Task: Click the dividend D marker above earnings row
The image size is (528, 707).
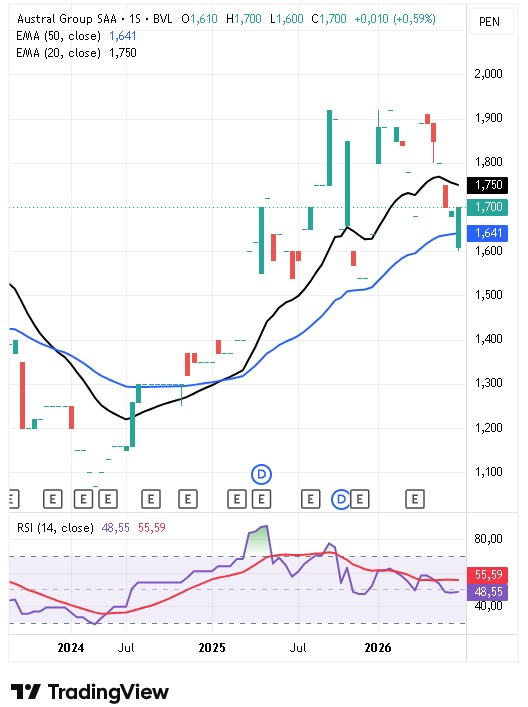Action: coord(261,474)
